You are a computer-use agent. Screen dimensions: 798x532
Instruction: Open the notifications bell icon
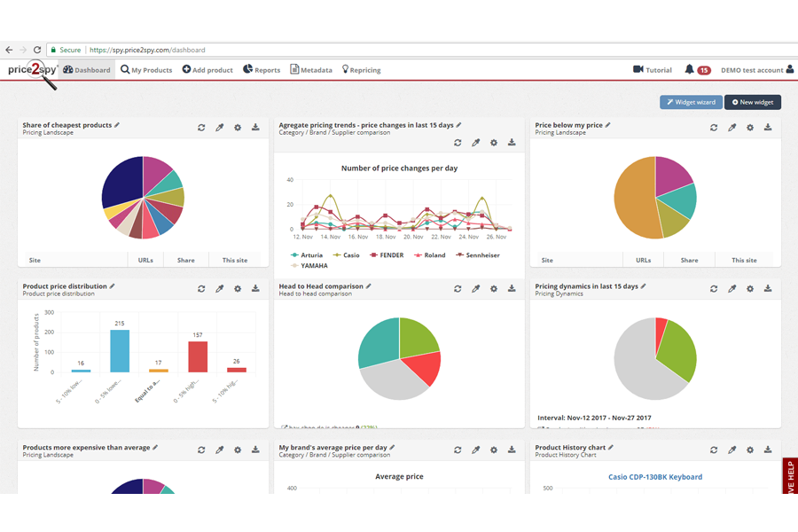click(690, 70)
